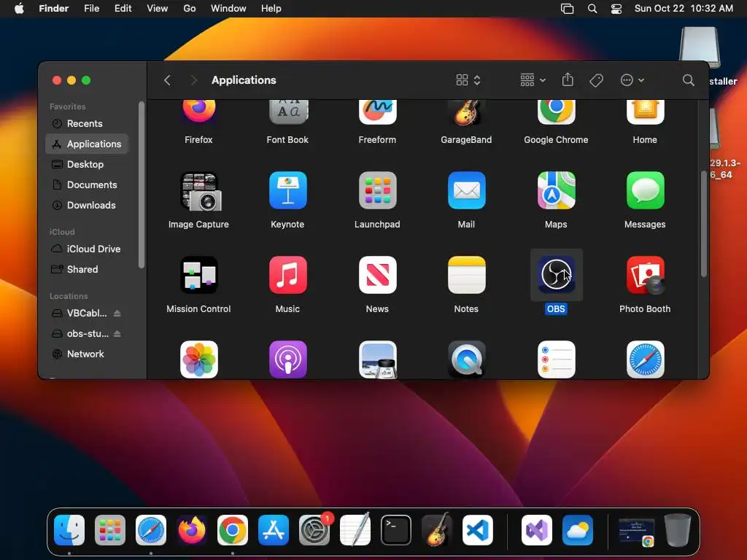The image size is (747, 560).
Task: Click the Tags button in Finder toolbar
Action: 596,80
